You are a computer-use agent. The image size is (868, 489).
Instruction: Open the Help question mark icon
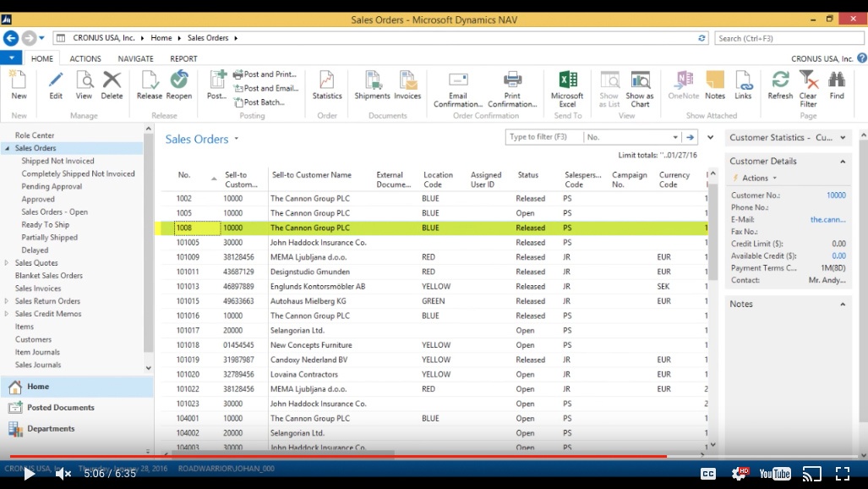coord(862,58)
